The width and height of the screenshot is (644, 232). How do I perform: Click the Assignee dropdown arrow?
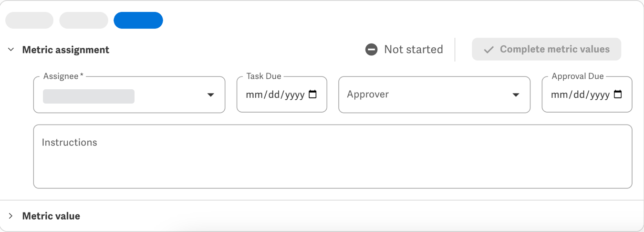pyautogui.click(x=210, y=95)
